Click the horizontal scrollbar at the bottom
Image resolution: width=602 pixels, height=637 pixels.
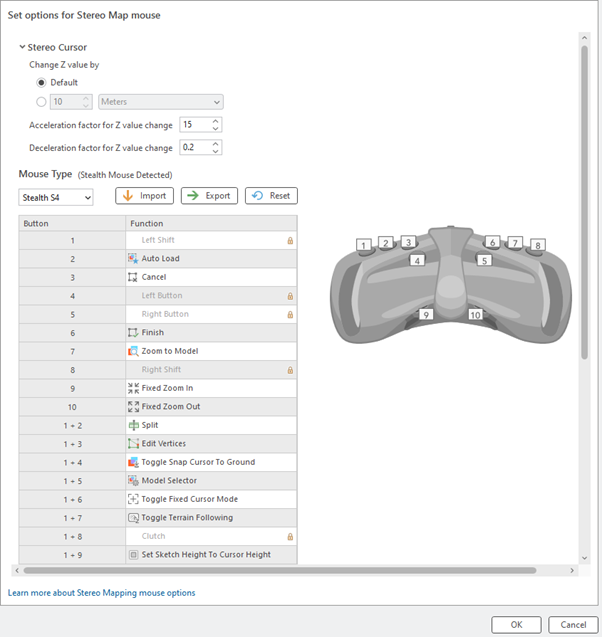tap(280, 570)
